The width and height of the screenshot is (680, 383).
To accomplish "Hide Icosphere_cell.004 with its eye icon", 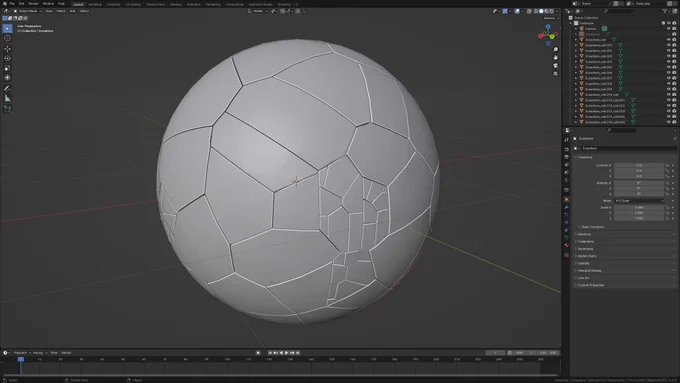I will [x=668, y=62].
